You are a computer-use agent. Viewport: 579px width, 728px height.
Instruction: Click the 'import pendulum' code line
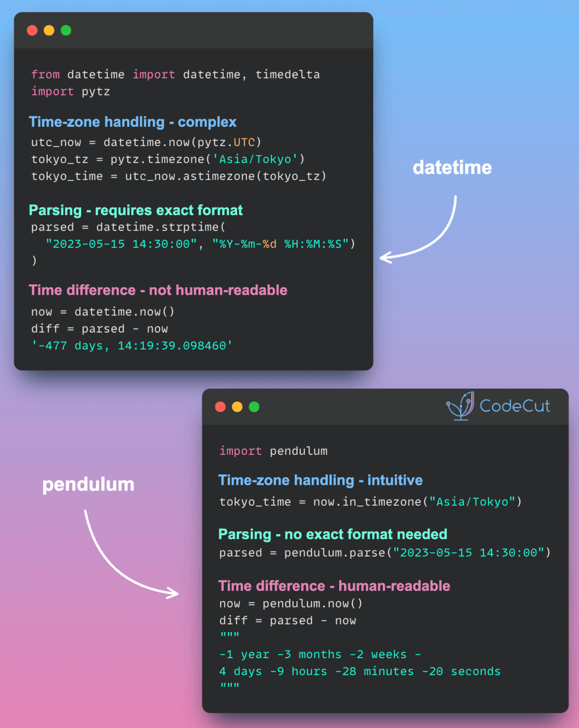click(273, 451)
